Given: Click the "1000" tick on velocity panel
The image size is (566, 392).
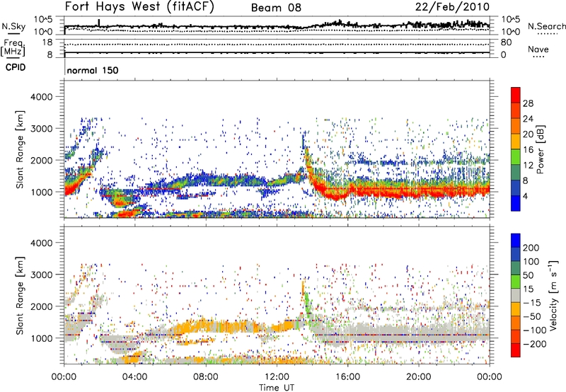Looking at the screenshot, I should (41, 338).
